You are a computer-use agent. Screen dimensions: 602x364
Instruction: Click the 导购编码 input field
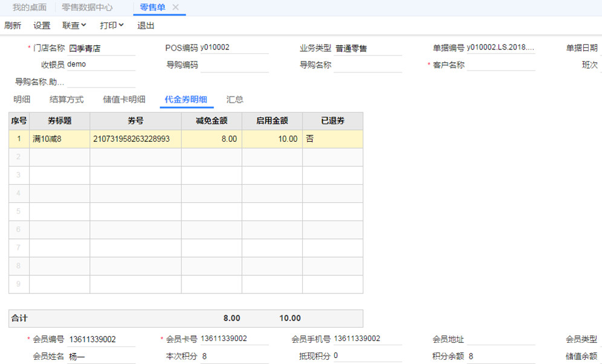(x=234, y=65)
